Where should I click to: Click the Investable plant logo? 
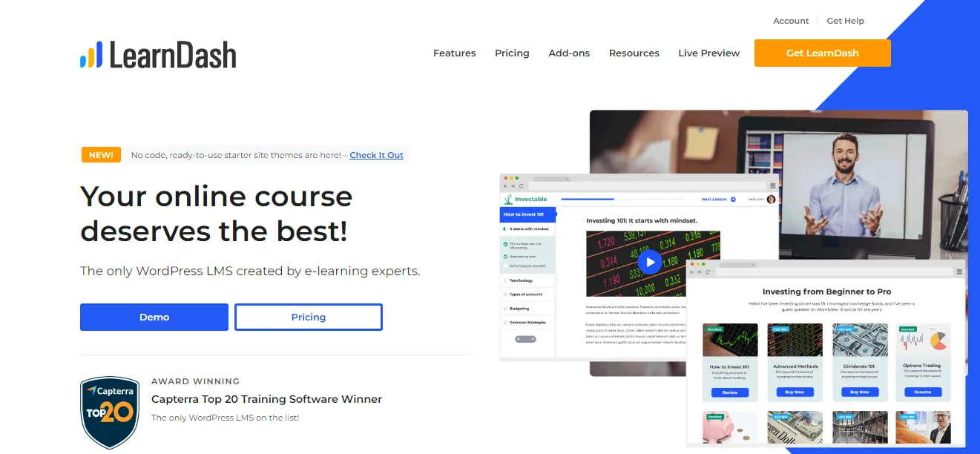tap(509, 199)
